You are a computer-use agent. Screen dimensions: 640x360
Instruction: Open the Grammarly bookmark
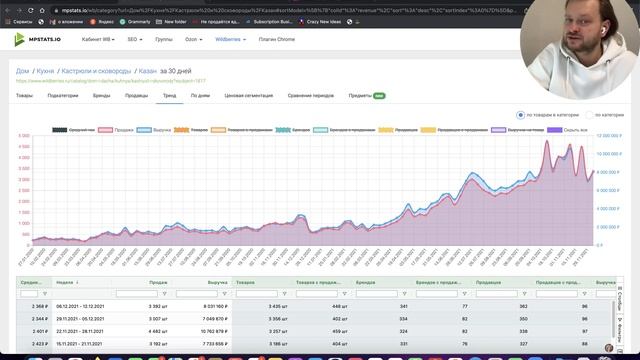click(x=135, y=22)
